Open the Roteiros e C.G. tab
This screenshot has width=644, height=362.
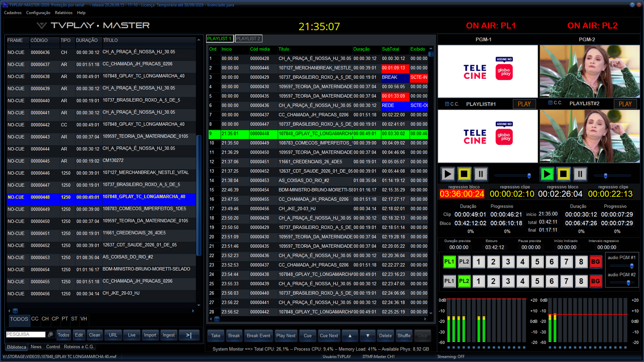point(79,347)
